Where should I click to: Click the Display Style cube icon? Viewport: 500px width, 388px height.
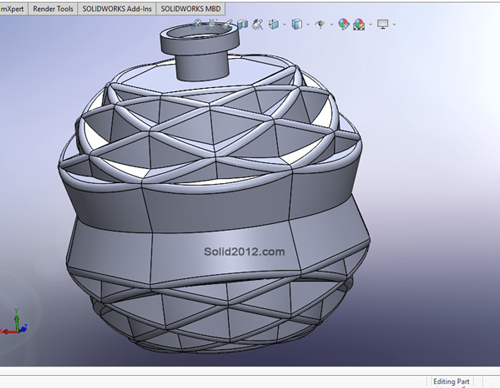(297, 24)
